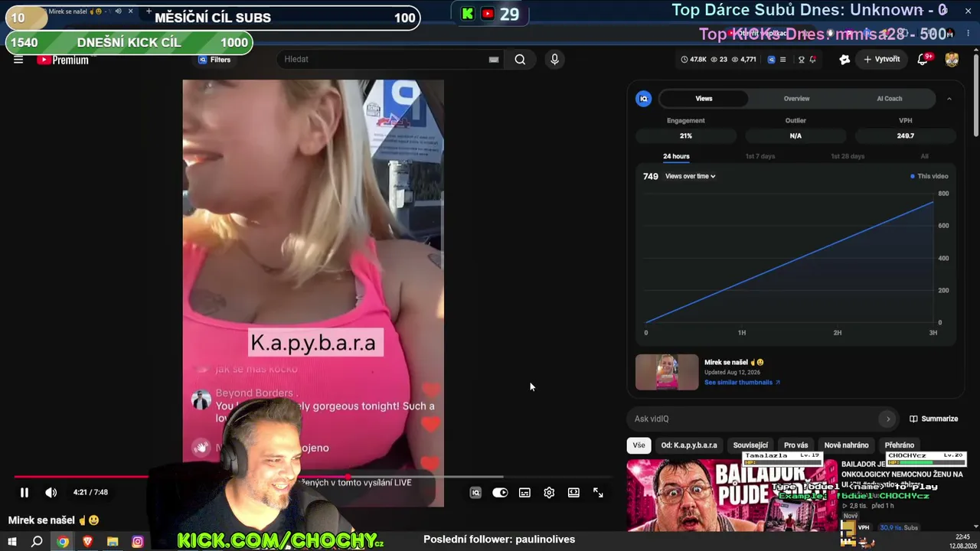Open the vidIQ alerts bell in stats bar
The height and width of the screenshot is (551, 980).
pos(812,60)
